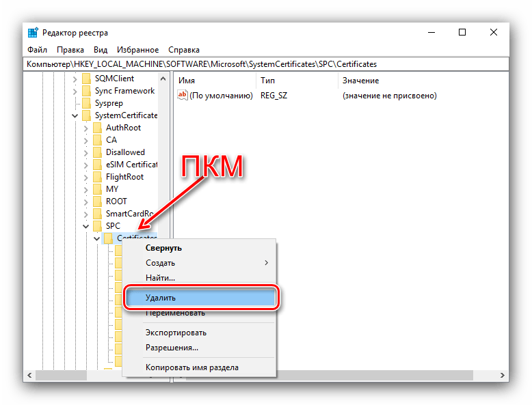The width and height of the screenshot is (532, 405).
Task: Select the SystemCertificates folder icon
Action: (87, 115)
